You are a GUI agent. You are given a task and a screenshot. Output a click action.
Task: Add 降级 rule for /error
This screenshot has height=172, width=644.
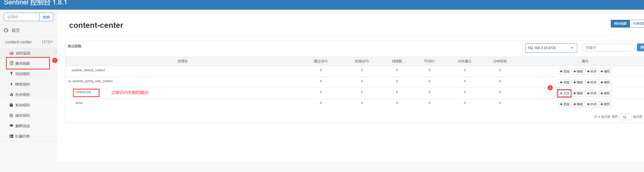tap(578, 104)
